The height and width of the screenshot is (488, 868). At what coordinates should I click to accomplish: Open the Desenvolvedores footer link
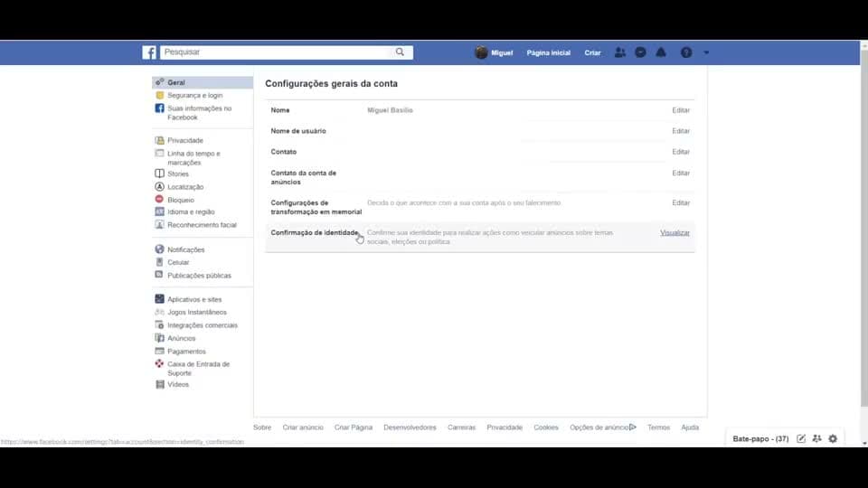coord(410,427)
